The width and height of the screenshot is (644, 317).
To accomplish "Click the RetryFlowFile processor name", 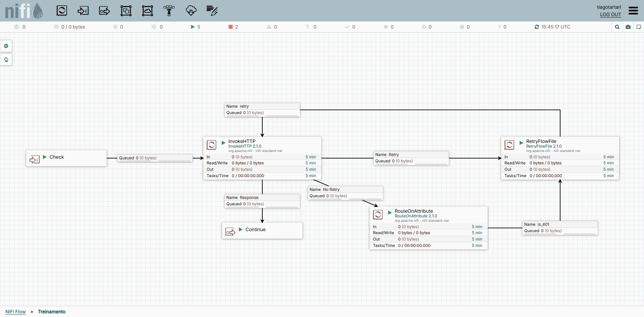I will coord(541,141).
